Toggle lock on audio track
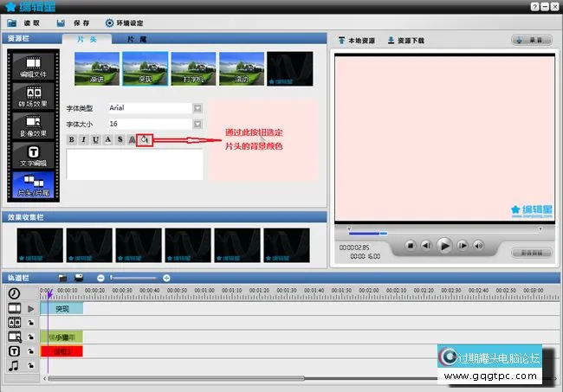 (x=31, y=366)
